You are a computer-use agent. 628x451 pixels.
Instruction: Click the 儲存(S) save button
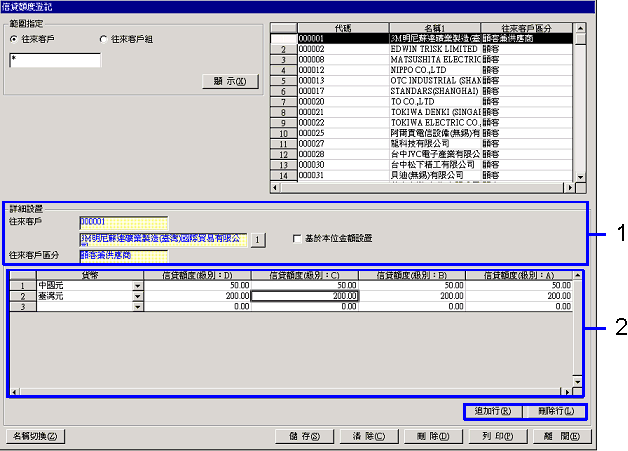click(x=304, y=436)
